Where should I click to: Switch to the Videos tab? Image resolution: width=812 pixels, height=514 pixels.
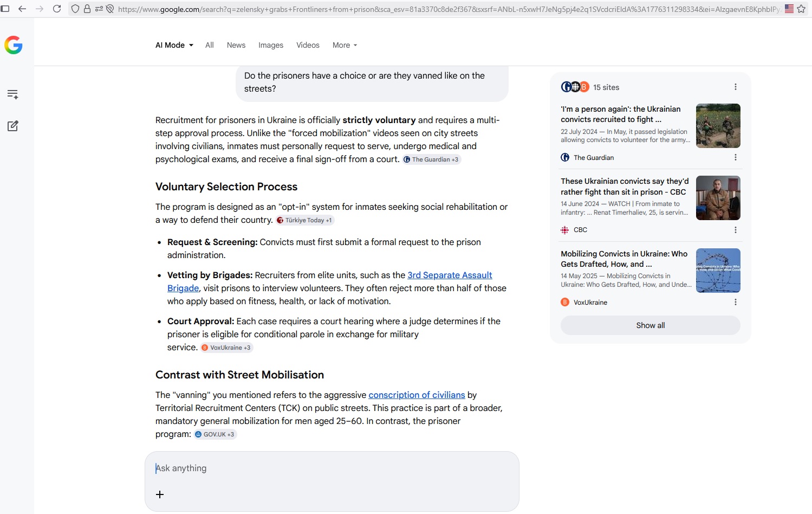click(x=308, y=45)
